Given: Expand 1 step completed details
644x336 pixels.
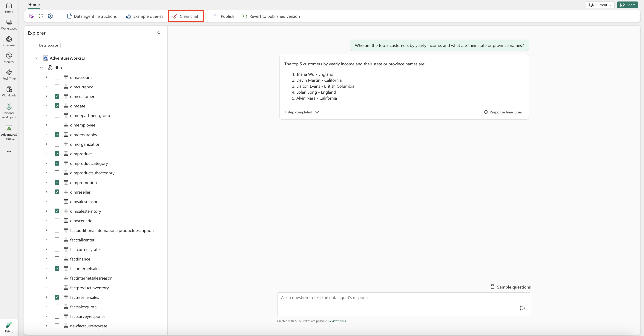Looking at the screenshot, I should 302,112.
